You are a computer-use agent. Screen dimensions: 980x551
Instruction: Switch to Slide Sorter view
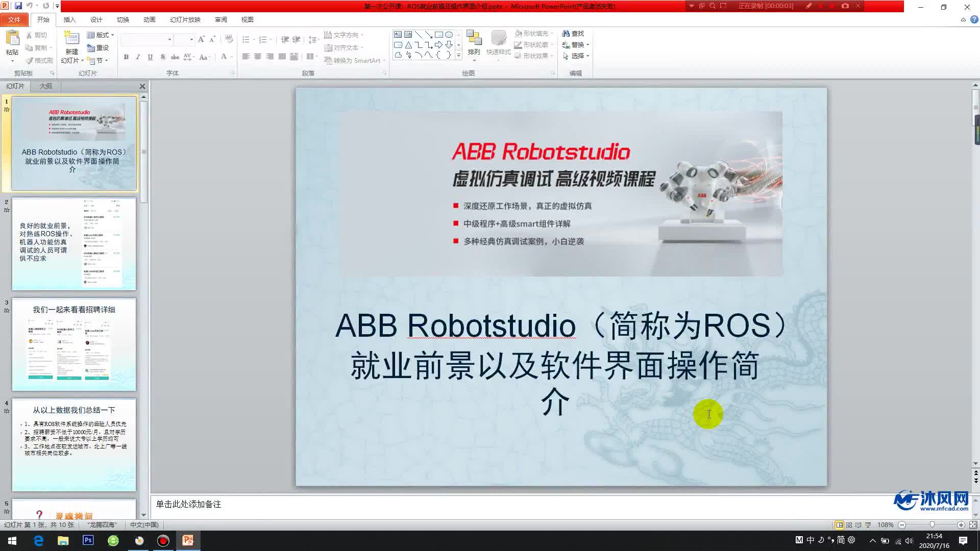tap(849, 525)
